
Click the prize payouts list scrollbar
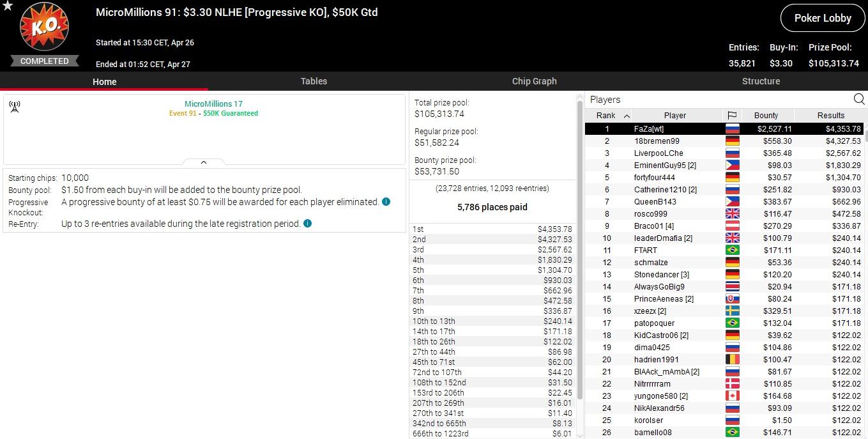tap(580, 320)
